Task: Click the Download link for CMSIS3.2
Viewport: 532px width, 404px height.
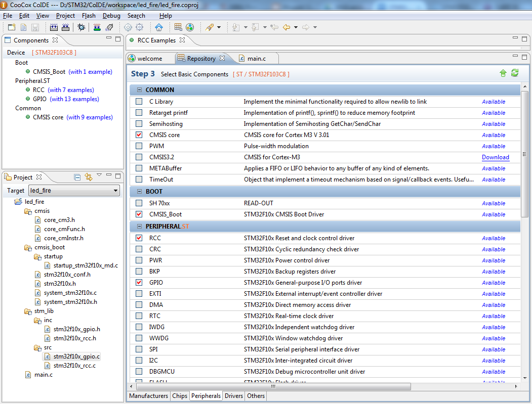Action: (x=495, y=157)
